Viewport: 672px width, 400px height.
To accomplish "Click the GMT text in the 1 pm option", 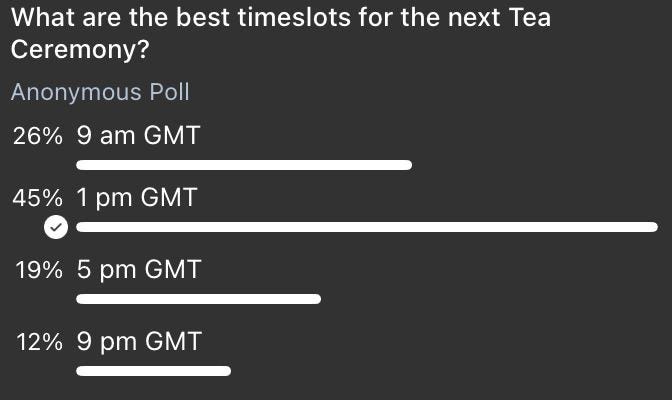I will coord(169,197).
